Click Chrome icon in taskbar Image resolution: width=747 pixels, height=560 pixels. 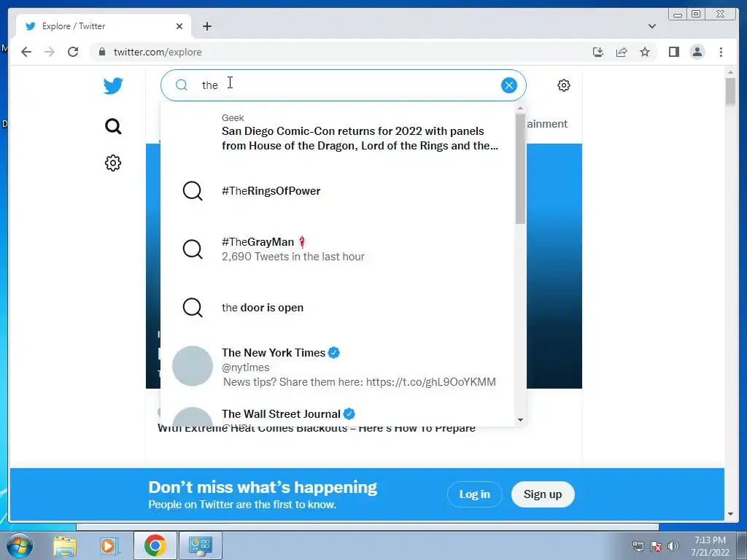pos(155,545)
